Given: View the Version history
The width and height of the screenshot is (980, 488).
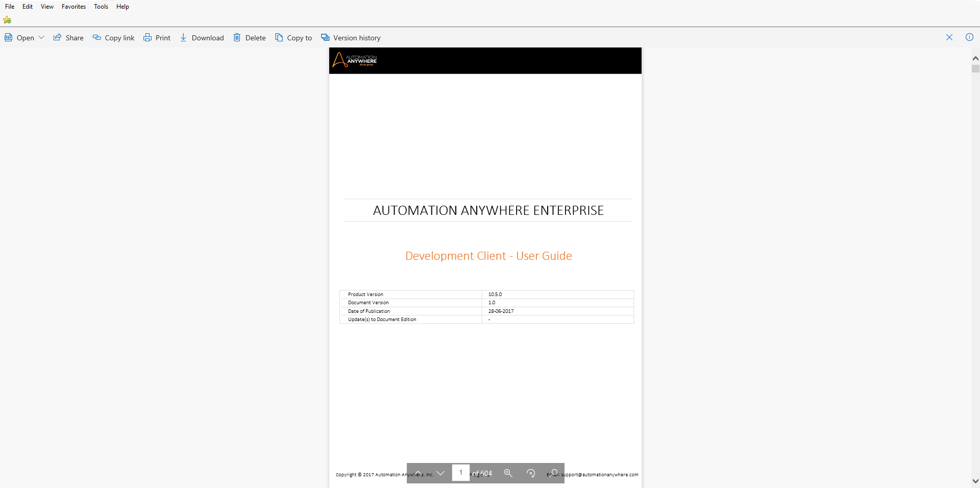Looking at the screenshot, I should [x=351, y=38].
